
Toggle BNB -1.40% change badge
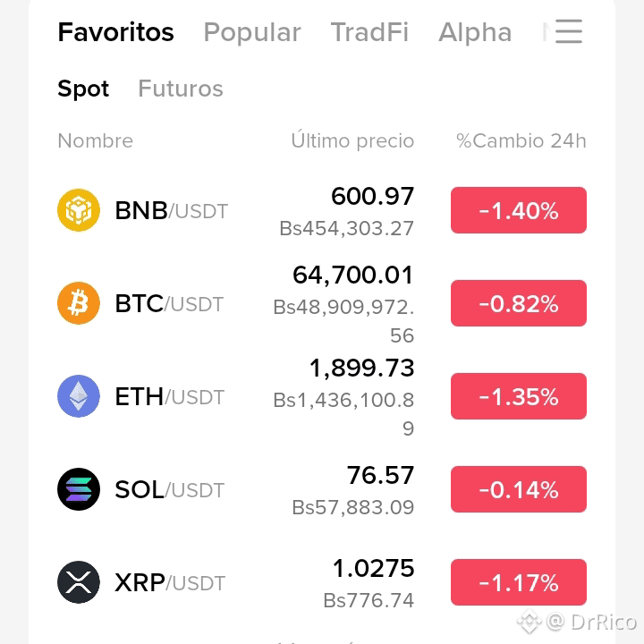(519, 210)
